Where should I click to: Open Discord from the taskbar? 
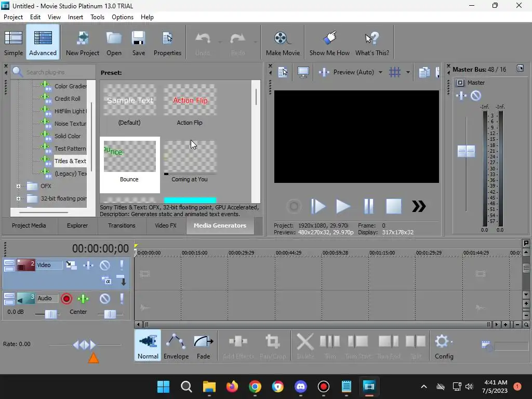click(301, 387)
